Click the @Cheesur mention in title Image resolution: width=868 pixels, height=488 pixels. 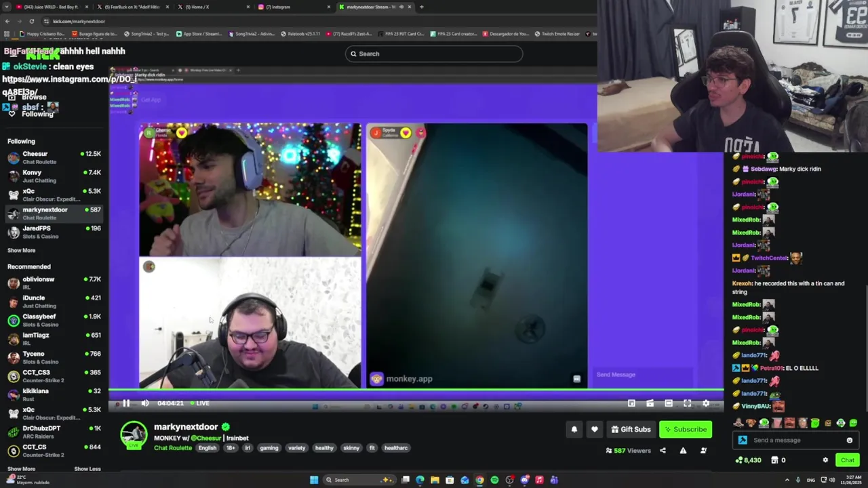click(206, 439)
